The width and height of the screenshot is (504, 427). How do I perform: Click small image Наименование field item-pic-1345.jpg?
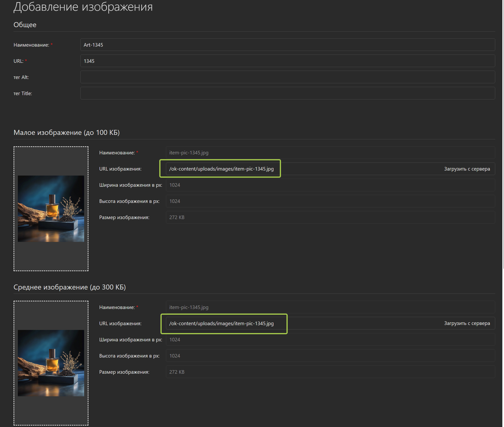coord(330,153)
